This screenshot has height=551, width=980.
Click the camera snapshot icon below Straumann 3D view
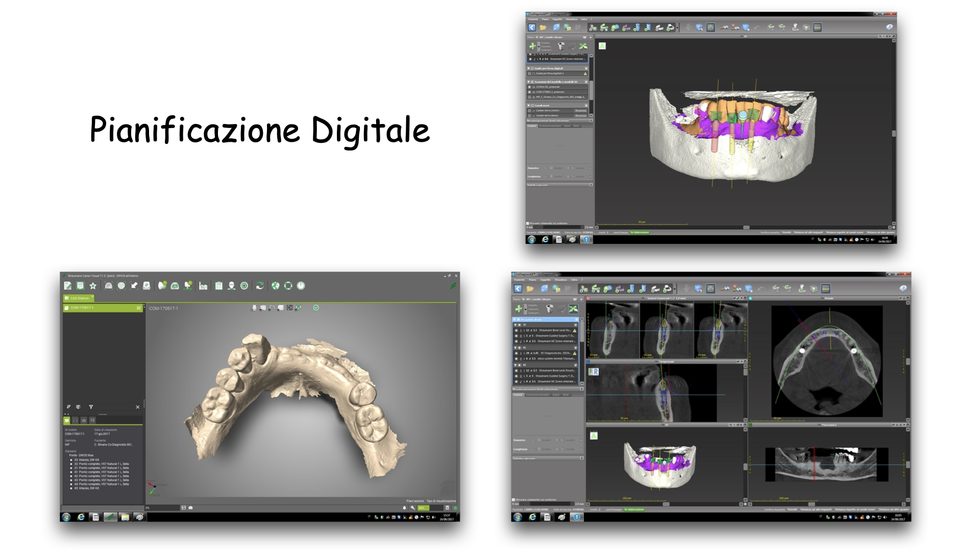pos(190,508)
